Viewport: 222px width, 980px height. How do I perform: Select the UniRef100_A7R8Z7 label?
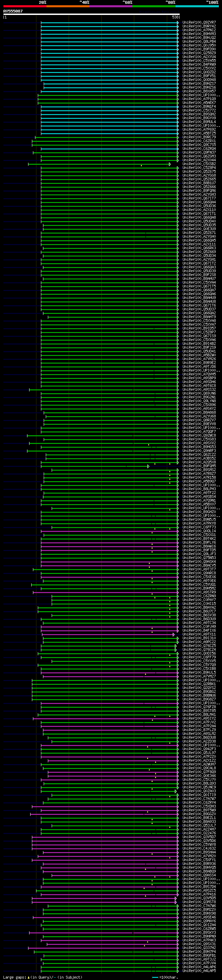(199, 473)
